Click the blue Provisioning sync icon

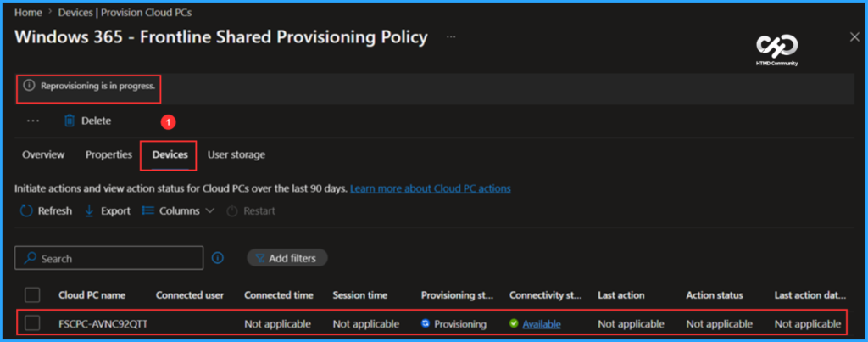[x=426, y=323]
